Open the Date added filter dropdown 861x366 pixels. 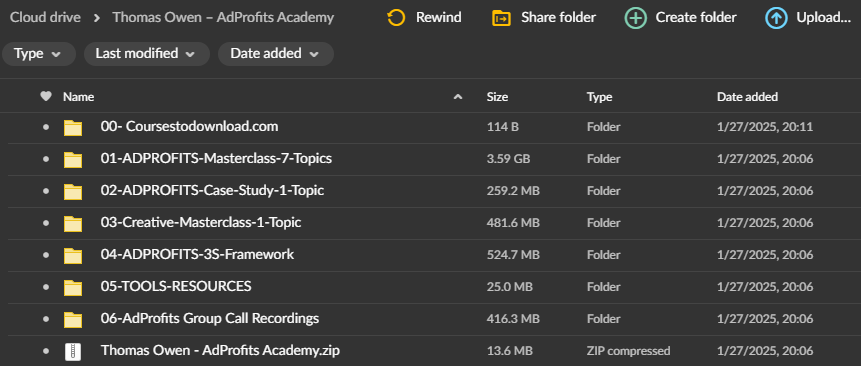coord(276,54)
